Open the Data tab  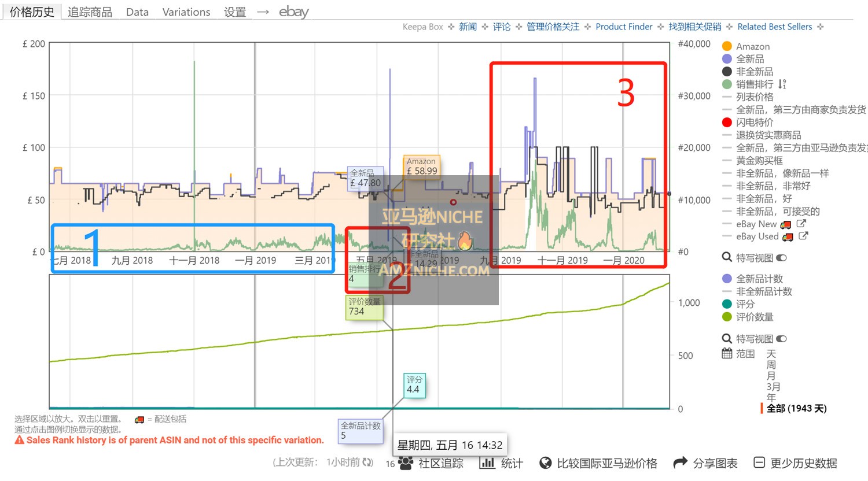[137, 12]
